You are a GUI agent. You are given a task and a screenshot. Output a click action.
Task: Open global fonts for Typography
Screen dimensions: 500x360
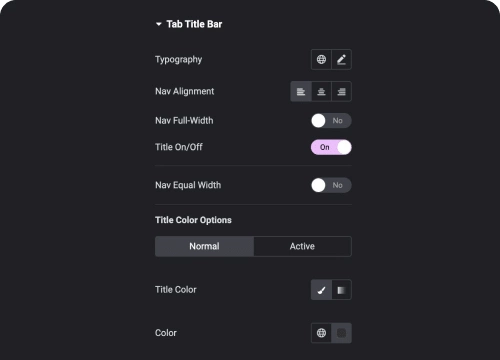coord(321,60)
